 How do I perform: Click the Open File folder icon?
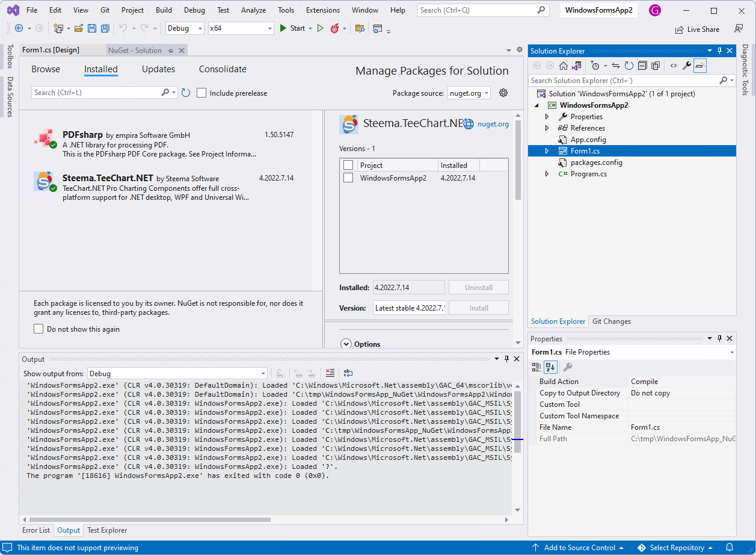click(79, 28)
